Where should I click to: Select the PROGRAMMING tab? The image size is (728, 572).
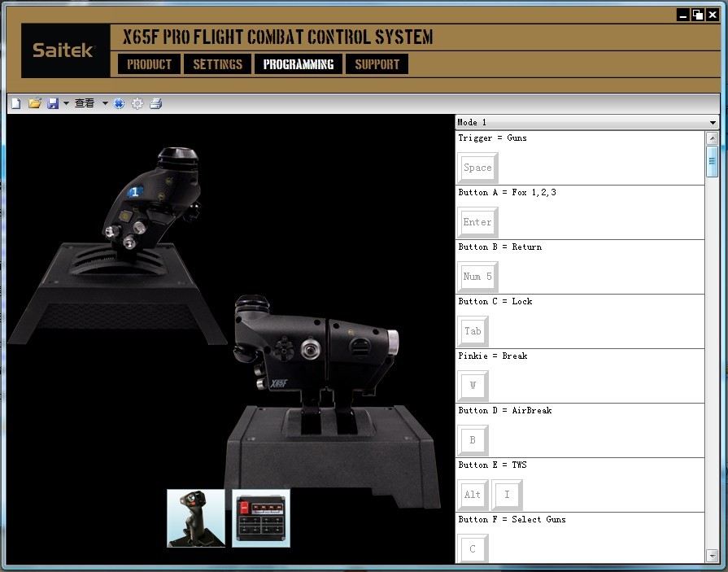299,64
